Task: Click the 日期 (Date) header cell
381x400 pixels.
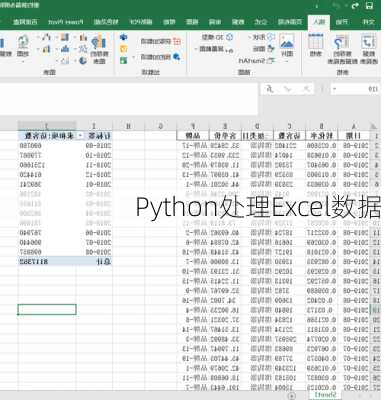Action: pos(354,136)
